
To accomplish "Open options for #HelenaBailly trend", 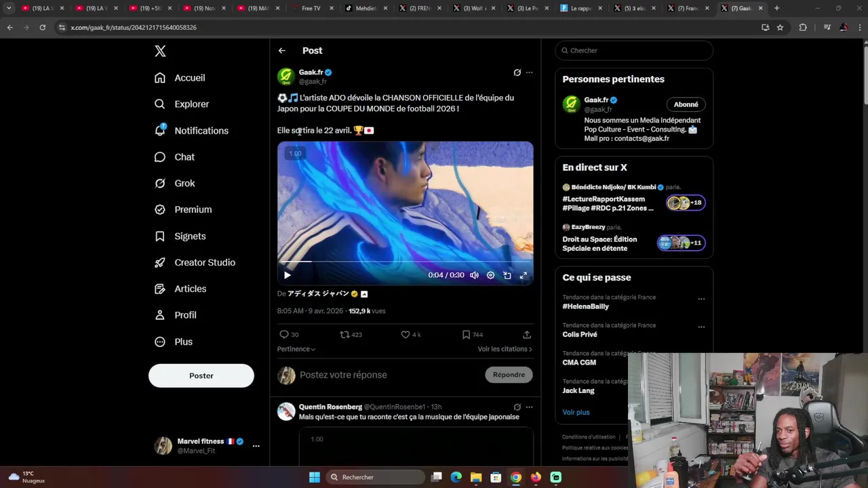I will tap(701, 299).
